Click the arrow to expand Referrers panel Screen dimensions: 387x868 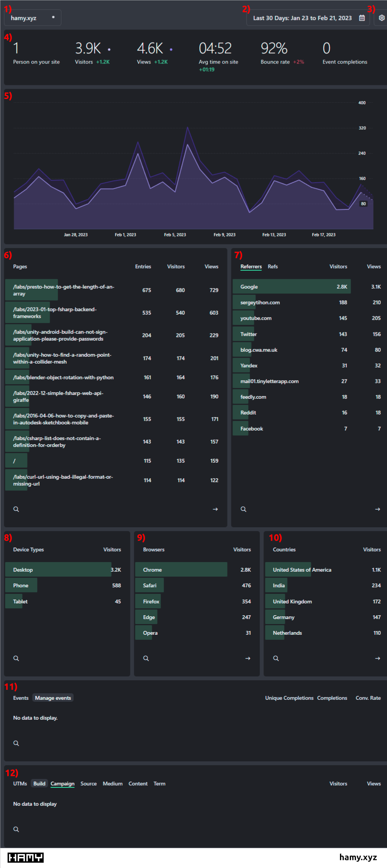click(377, 509)
